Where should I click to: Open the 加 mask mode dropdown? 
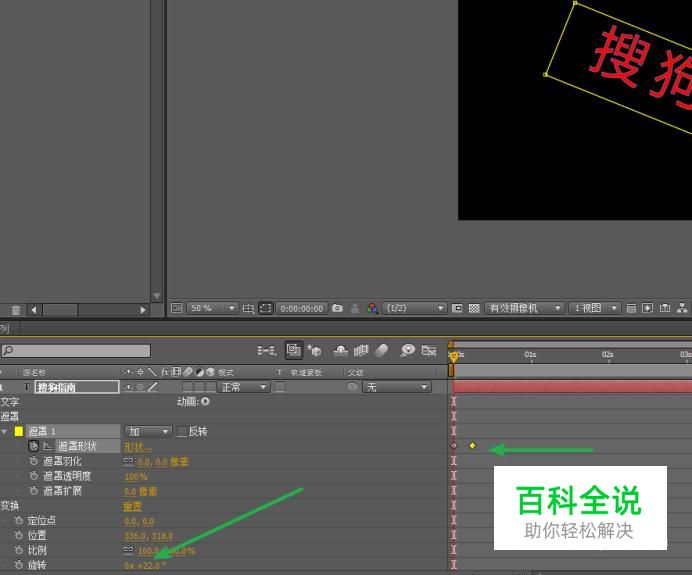148,431
